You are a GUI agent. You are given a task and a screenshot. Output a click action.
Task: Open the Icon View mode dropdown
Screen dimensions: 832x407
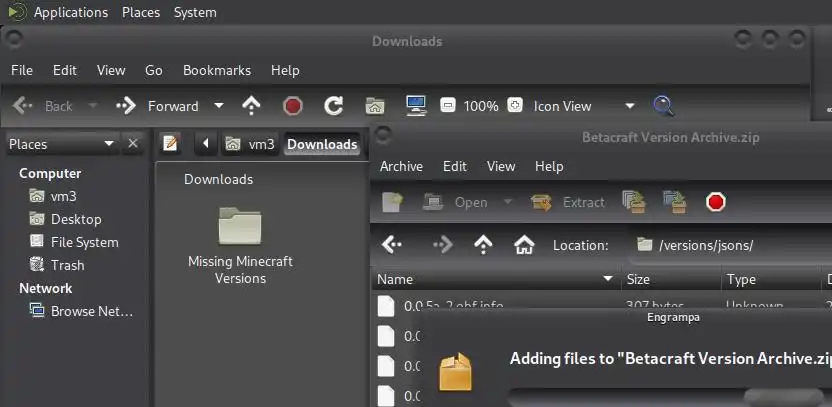584,106
